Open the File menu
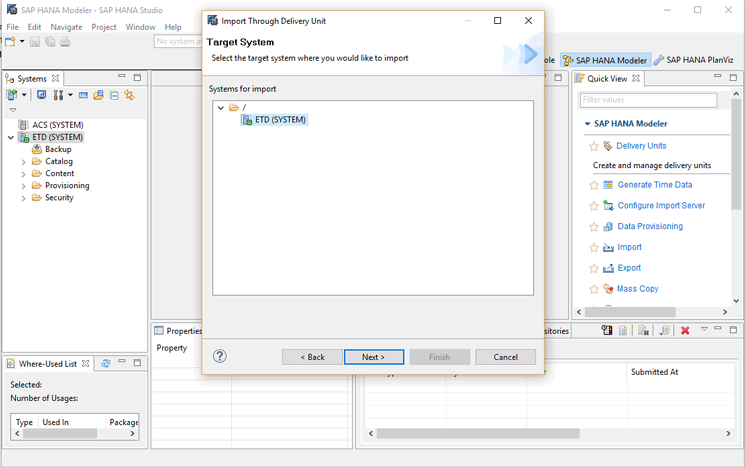The image size is (745, 467). click(12, 27)
